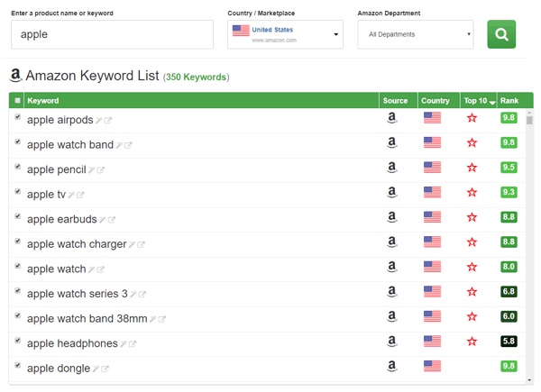Click the apple earbuds keyword text
Screen dimensions: 541x392
point(62,219)
